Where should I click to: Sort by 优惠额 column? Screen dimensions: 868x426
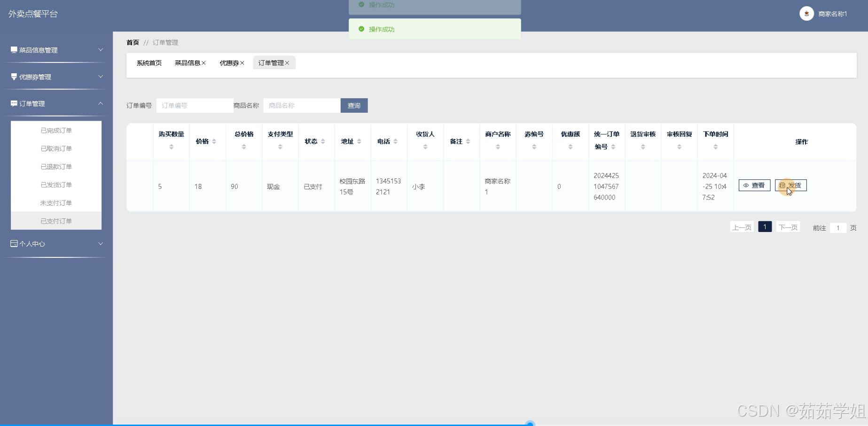(571, 147)
